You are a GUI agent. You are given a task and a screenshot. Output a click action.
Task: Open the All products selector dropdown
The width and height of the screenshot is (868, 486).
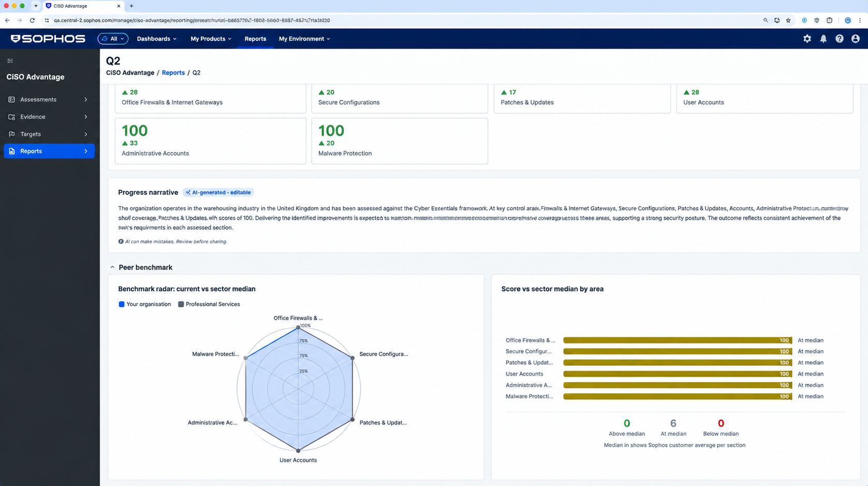(x=113, y=39)
